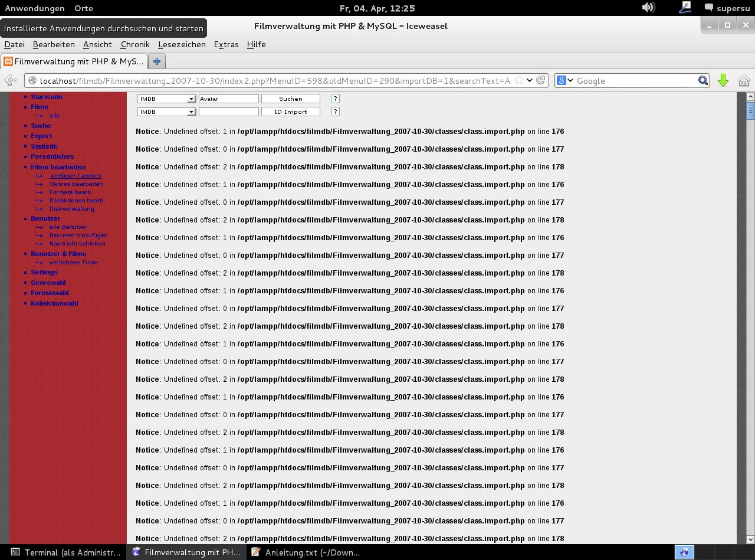Viewport: 755px width, 560px height.
Task: Open the Chronik menu
Action: (x=135, y=44)
